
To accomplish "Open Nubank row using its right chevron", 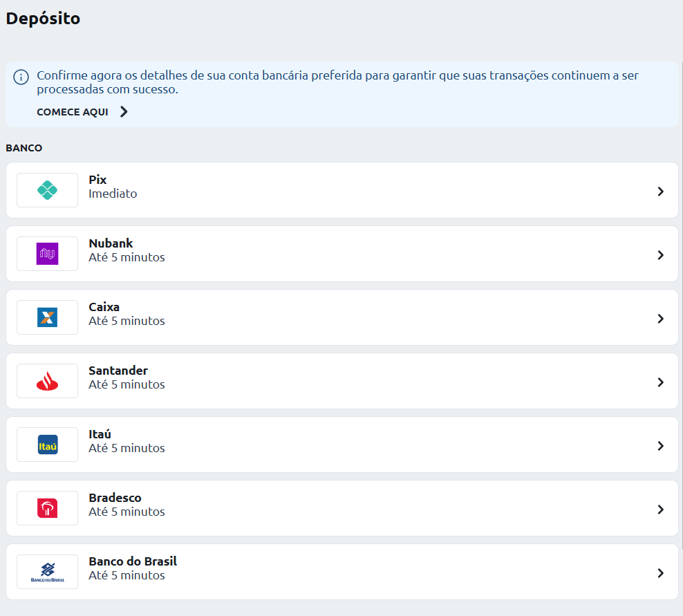I will pyautogui.click(x=660, y=255).
